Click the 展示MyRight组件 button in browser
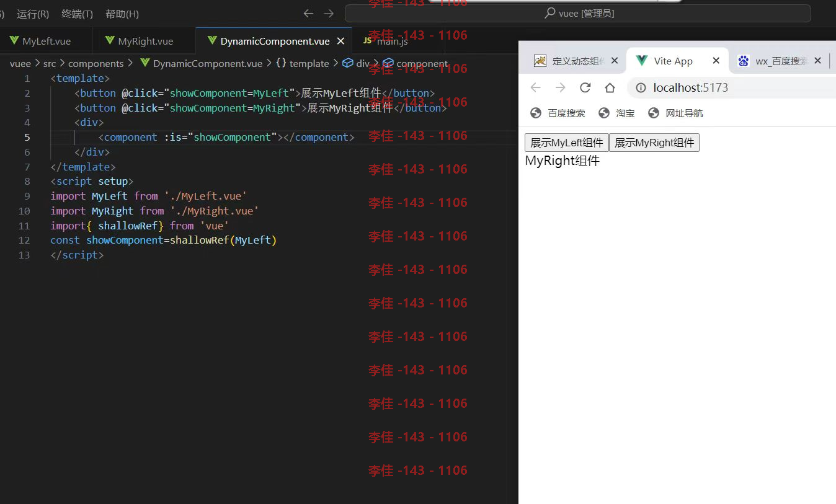 click(654, 143)
